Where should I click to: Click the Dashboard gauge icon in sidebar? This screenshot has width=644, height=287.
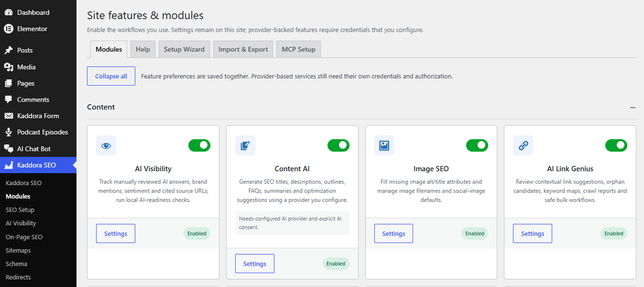tap(8, 13)
